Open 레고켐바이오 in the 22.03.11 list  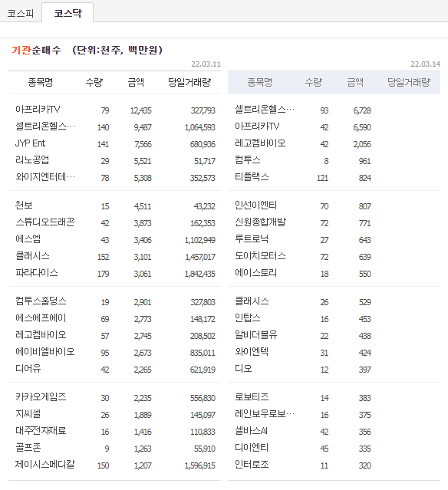(41, 335)
